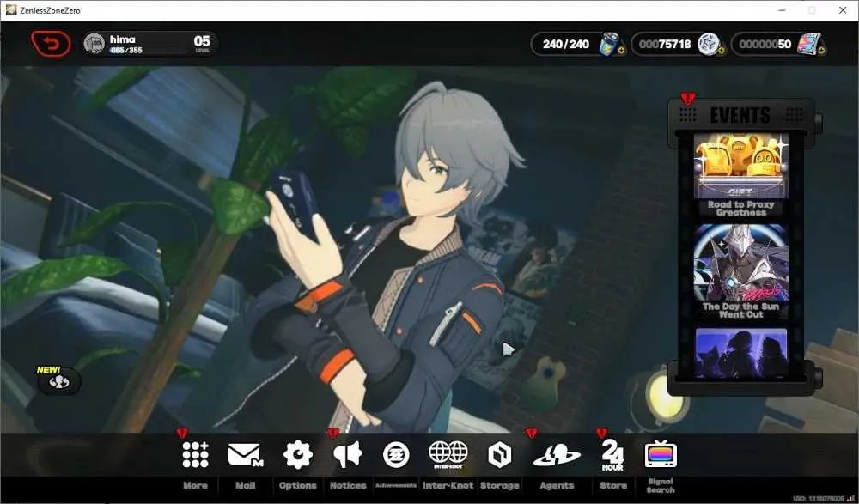Open Options gear icon
859x504 pixels.
pos(297,455)
